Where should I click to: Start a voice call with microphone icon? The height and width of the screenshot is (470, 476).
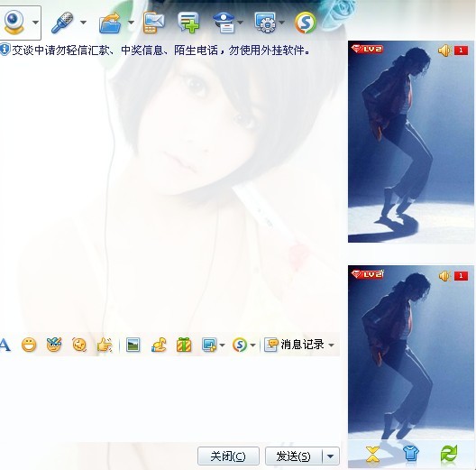[x=62, y=23]
